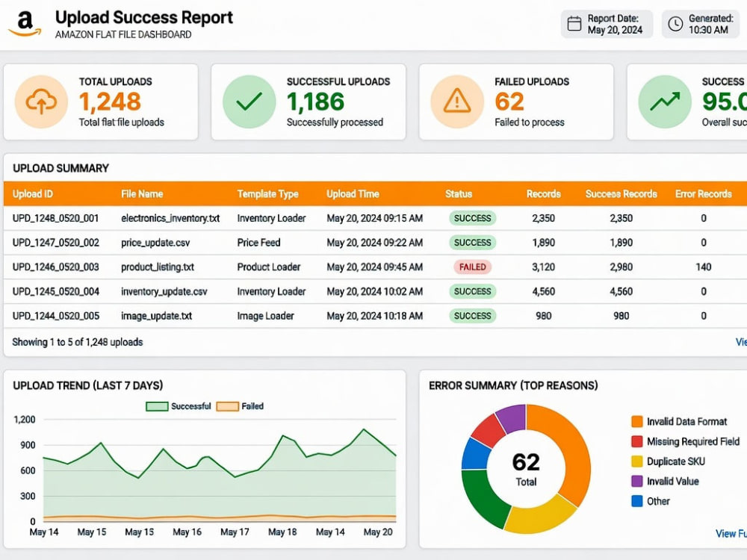This screenshot has width=747, height=560.
Task: Click the warning triangle icon in Failed Uploads
Action: click(x=457, y=101)
